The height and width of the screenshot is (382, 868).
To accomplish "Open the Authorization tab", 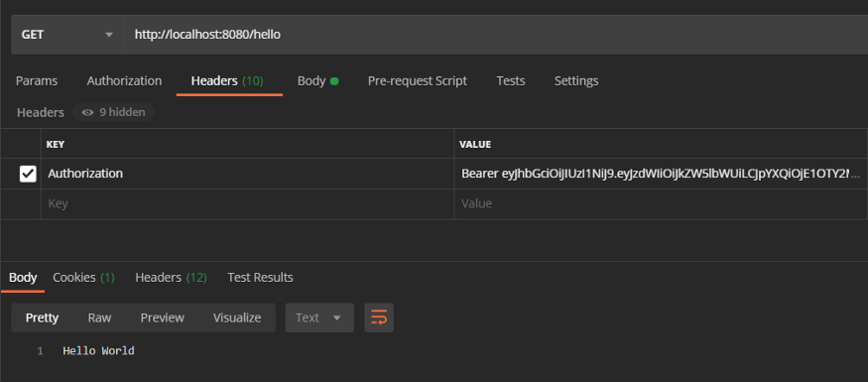I will pyautogui.click(x=124, y=80).
